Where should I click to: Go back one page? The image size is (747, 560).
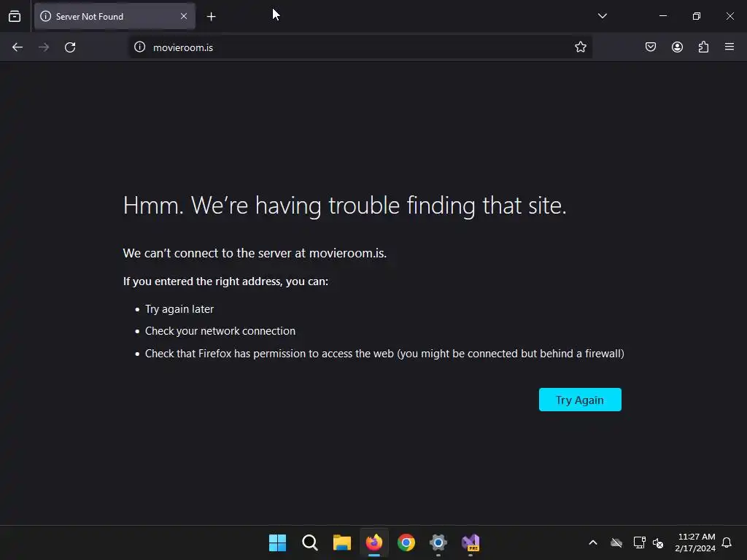coord(18,47)
